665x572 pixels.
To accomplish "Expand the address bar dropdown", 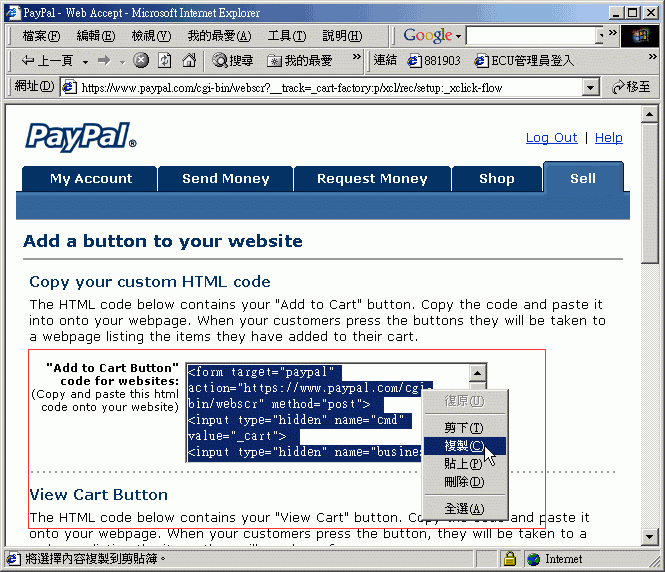I will pyautogui.click(x=591, y=87).
